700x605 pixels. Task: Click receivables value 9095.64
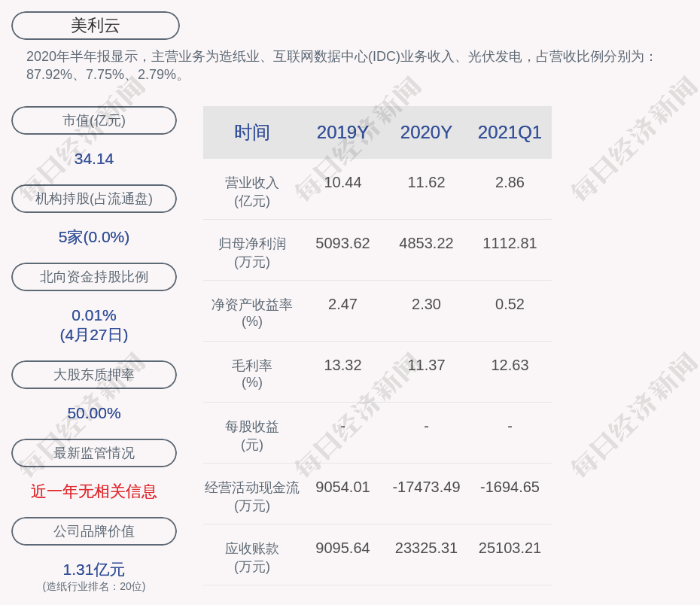[x=342, y=548]
